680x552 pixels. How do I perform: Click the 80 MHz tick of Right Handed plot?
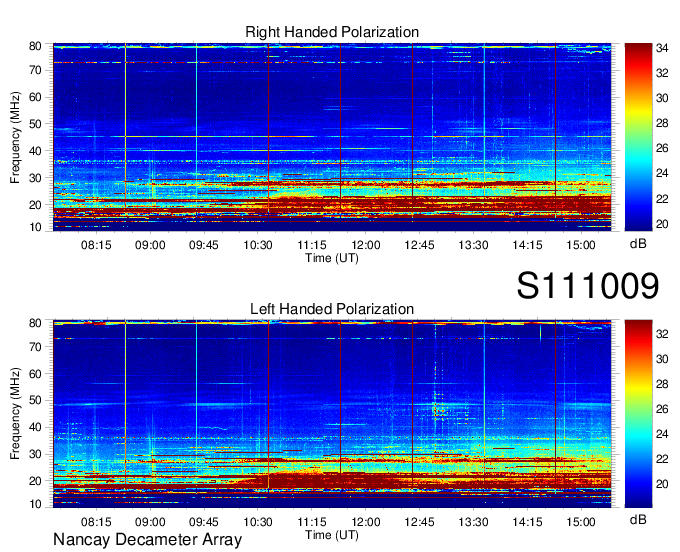coord(35,46)
